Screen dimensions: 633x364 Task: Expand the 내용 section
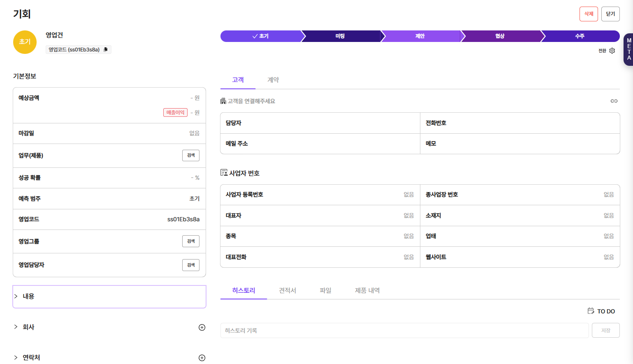click(16, 296)
